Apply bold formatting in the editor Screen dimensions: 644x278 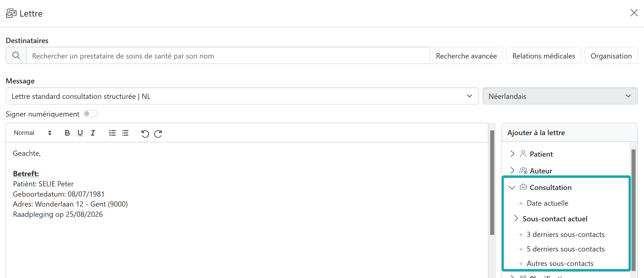pos(67,133)
